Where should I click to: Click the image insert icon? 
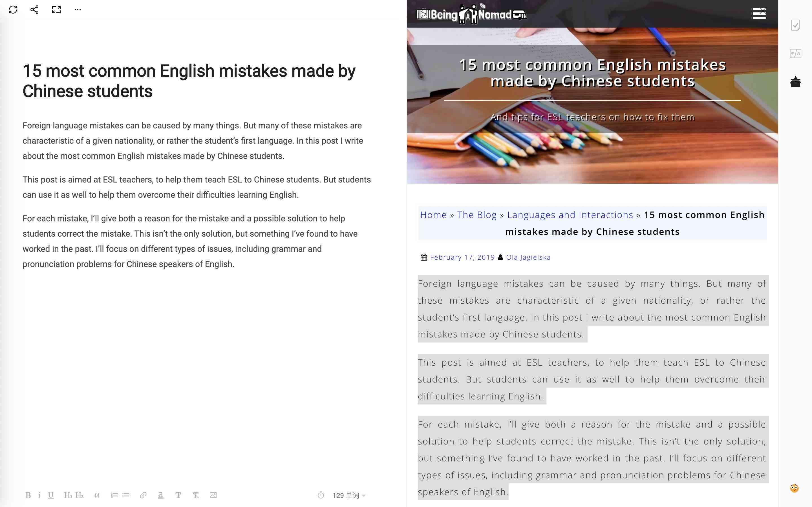213,495
